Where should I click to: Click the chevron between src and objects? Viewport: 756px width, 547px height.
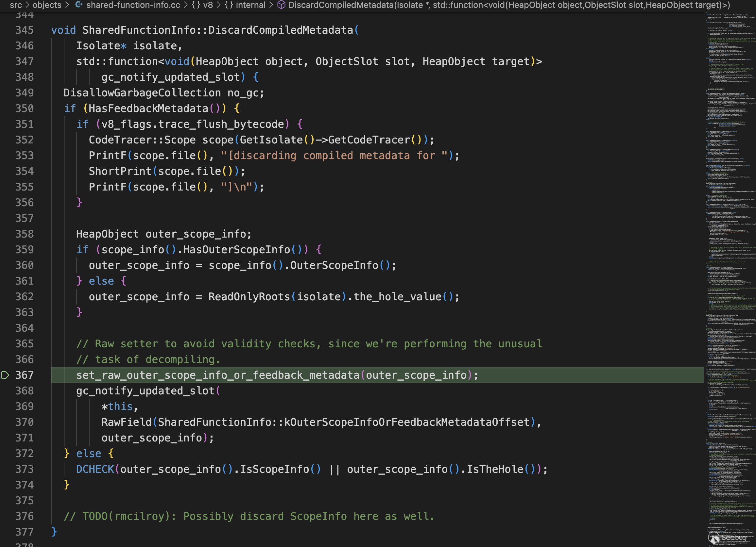tap(27, 5)
